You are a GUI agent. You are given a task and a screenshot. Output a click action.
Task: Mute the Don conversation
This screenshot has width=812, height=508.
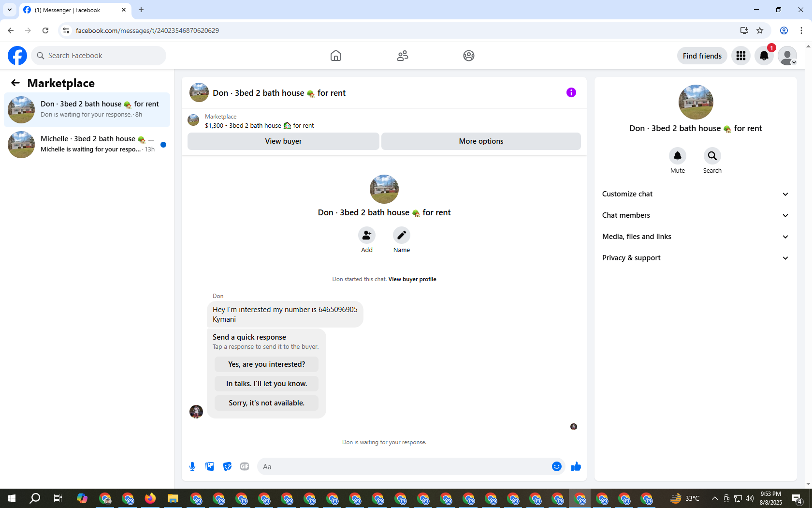point(678,156)
